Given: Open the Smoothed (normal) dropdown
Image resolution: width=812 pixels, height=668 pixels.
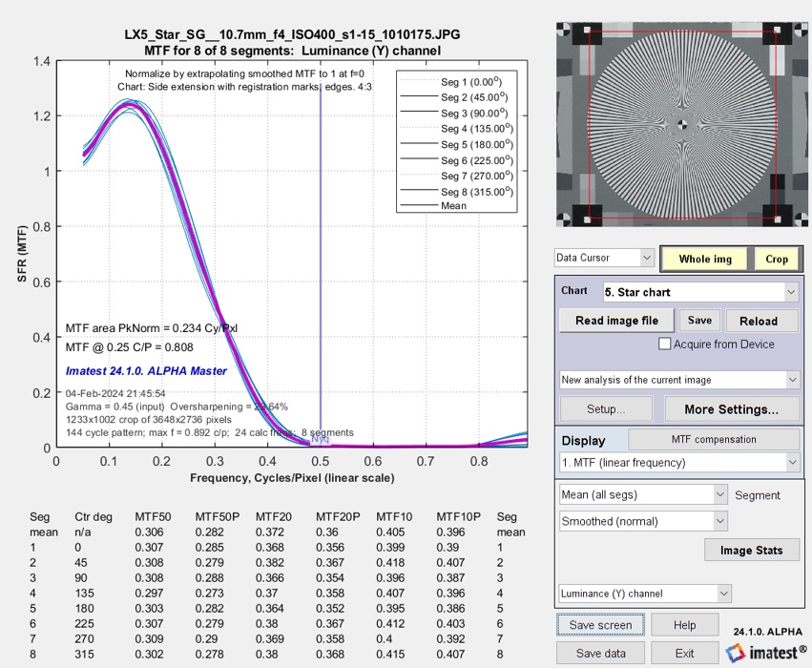Looking at the screenshot, I should pos(643,521).
